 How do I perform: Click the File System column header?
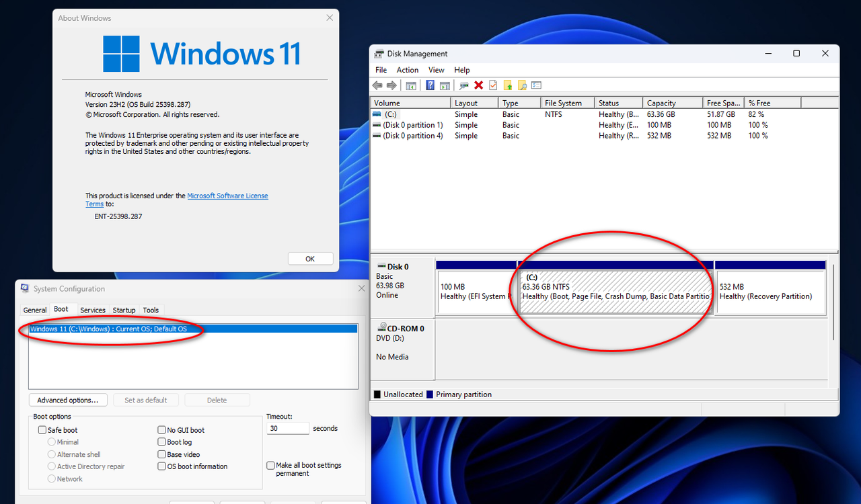568,103
